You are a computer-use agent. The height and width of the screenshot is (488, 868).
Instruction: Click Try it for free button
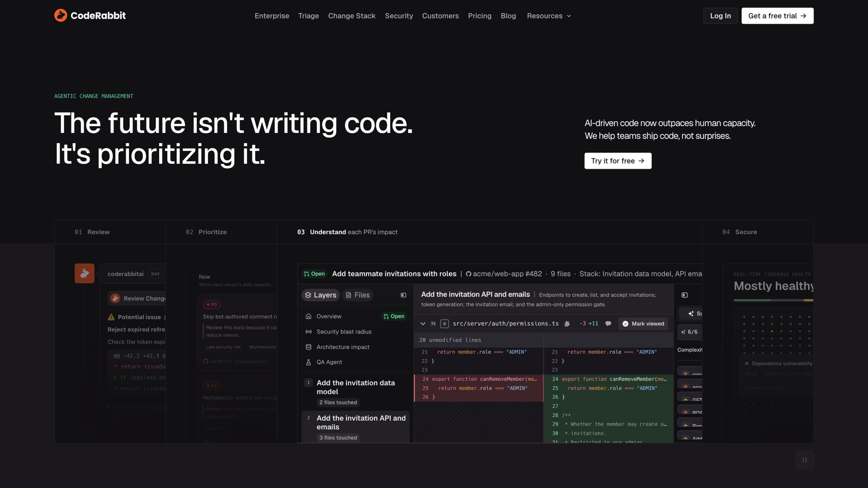coord(618,161)
